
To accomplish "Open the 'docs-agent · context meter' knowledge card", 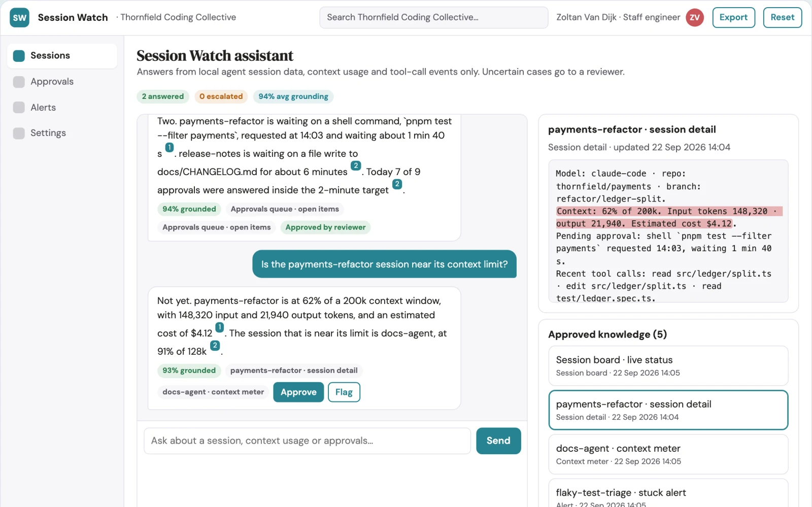I will pyautogui.click(x=668, y=454).
